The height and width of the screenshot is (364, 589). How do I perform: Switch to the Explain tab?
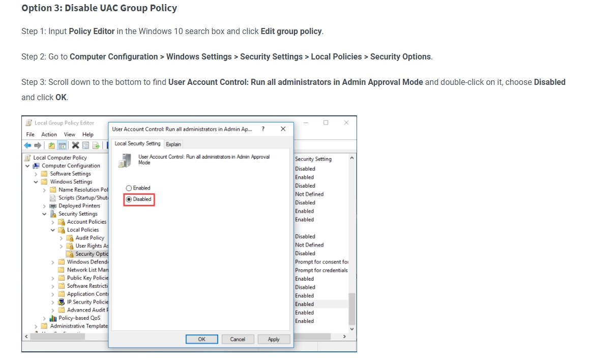click(x=173, y=144)
